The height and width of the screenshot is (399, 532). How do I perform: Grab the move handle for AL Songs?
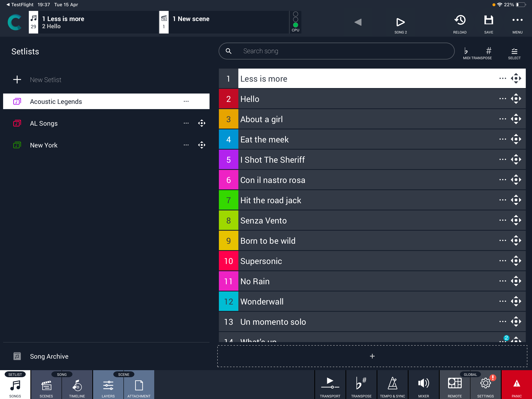coord(202,123)
